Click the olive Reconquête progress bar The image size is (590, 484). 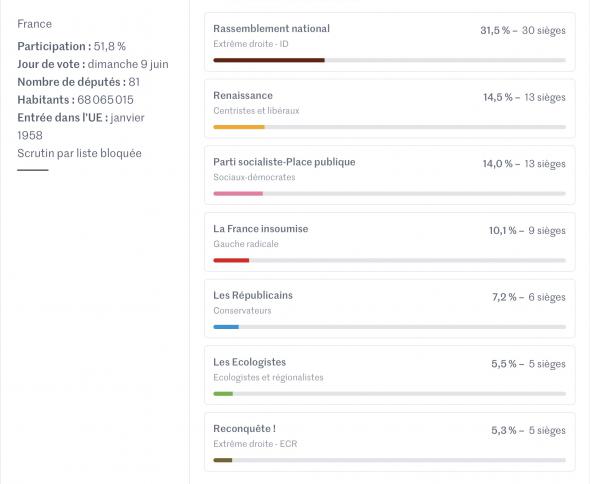pyautogui.click(x=222, y=460)
